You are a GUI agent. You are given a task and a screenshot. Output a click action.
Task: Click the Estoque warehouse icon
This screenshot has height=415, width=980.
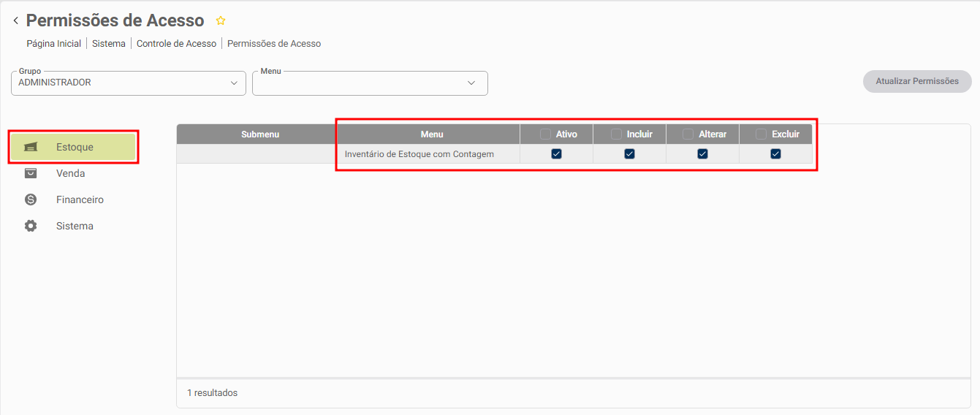(x=30, y=148)
